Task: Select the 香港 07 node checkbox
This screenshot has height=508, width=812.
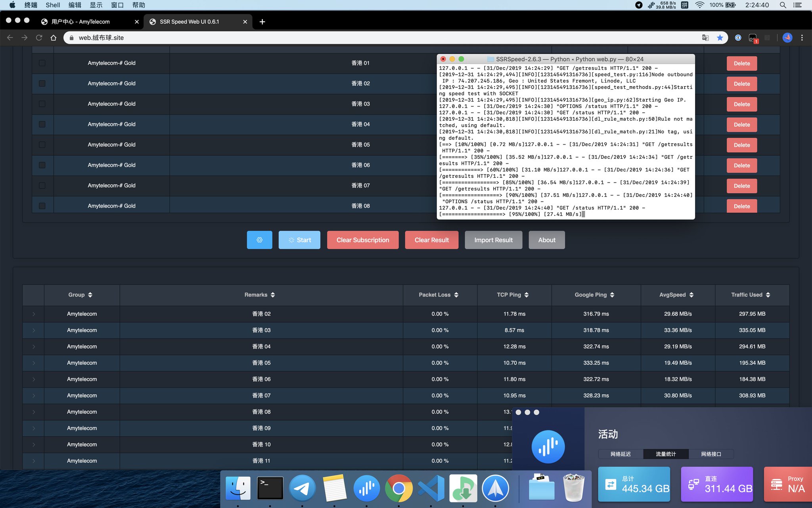Action: (x=42, y=186)
